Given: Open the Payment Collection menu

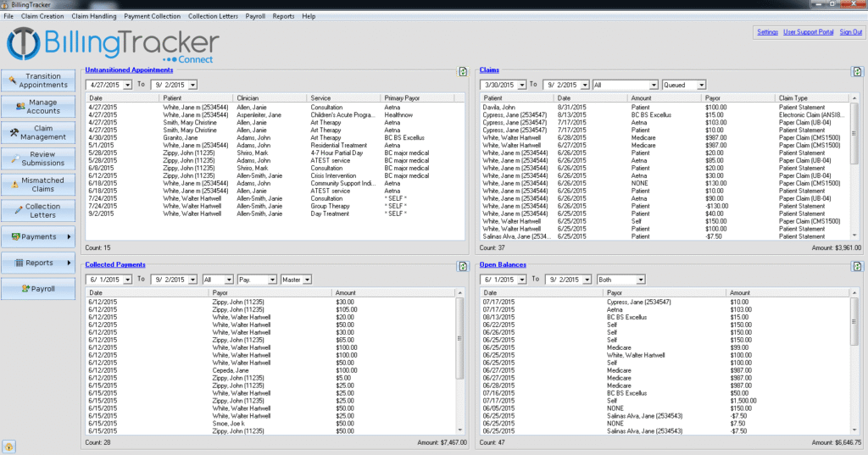Looking at the screenshot, I should pos(153,16).
